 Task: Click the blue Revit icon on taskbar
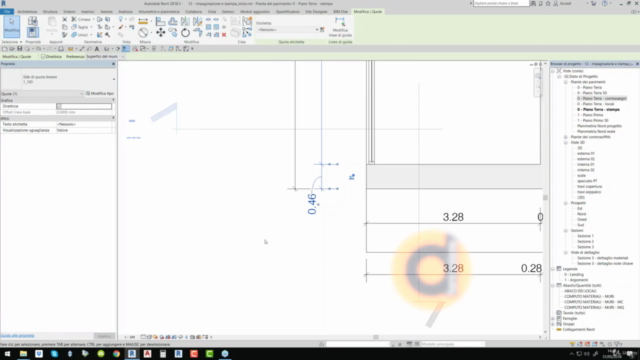coord(132,353)
